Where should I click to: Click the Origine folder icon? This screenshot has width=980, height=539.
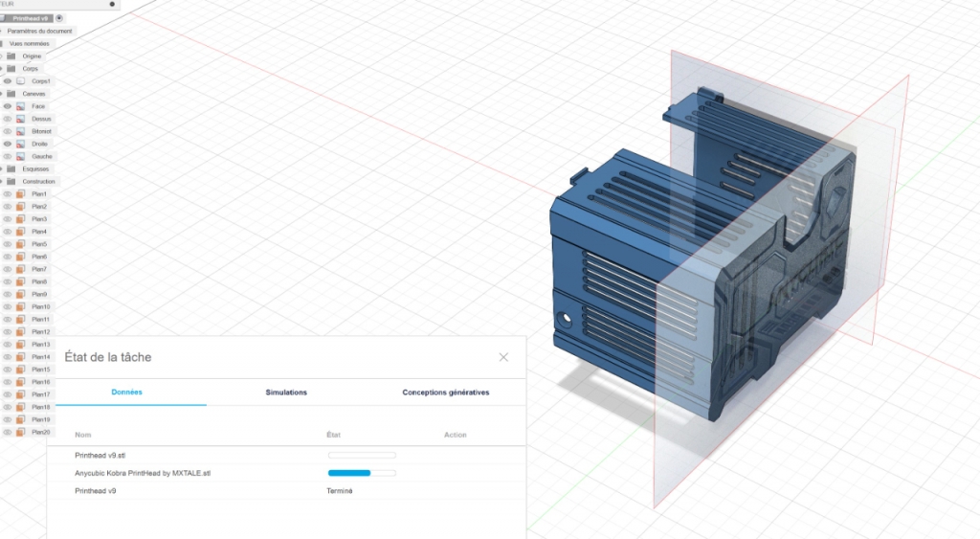coord(11,56)
